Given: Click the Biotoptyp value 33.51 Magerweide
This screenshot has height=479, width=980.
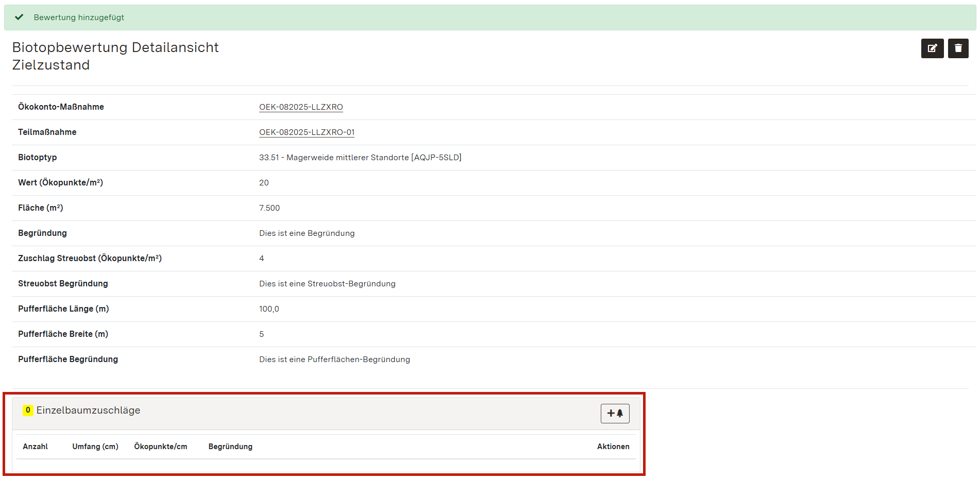Looking at the screenshot, I should pos(360,158).
